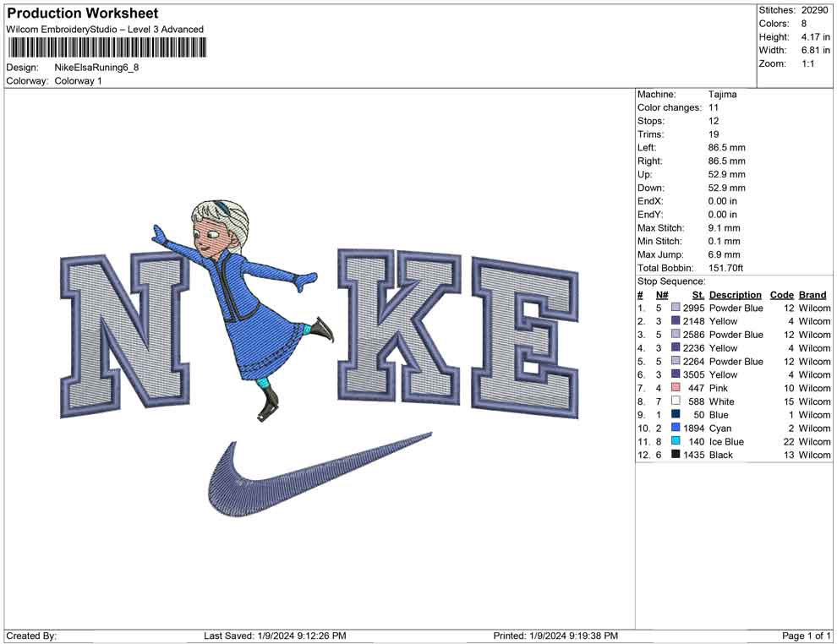
Task: Click the Description column header
Action: pos(735,294)
